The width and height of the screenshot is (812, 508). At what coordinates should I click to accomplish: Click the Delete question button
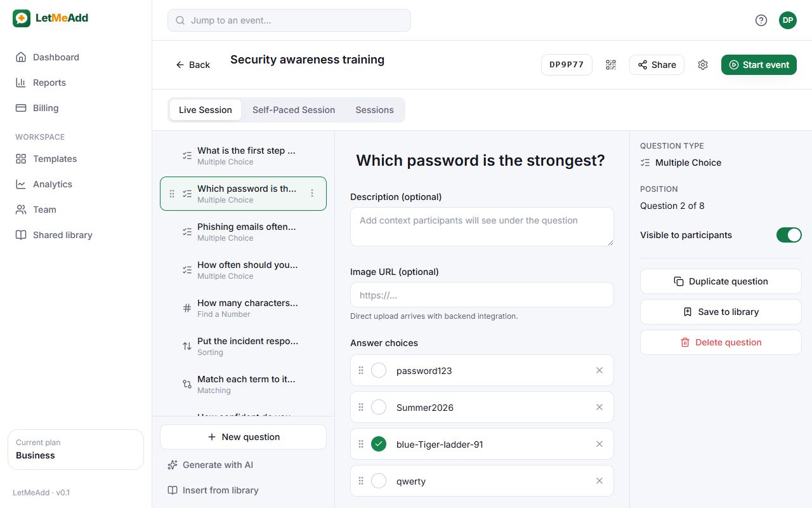[721, 342]
